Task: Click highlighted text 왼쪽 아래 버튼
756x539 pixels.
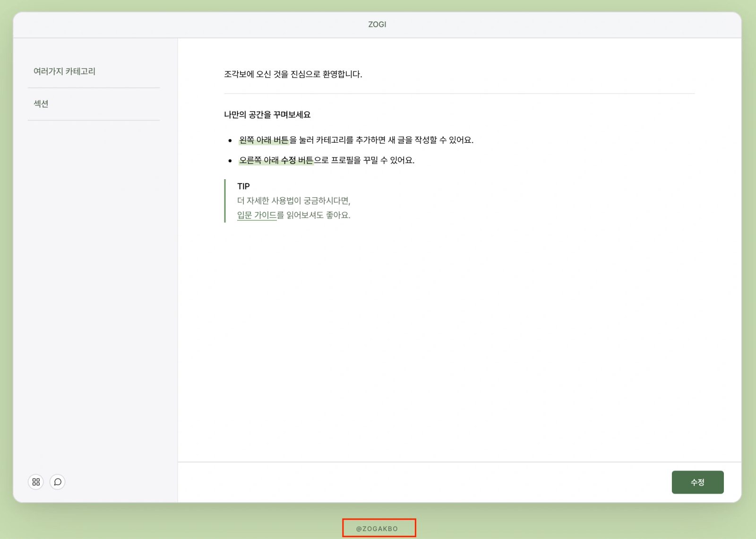Action: pos(264,140)
